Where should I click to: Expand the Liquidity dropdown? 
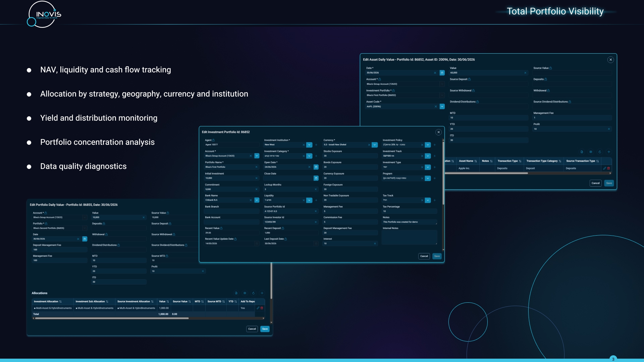[x=309, y=200]
